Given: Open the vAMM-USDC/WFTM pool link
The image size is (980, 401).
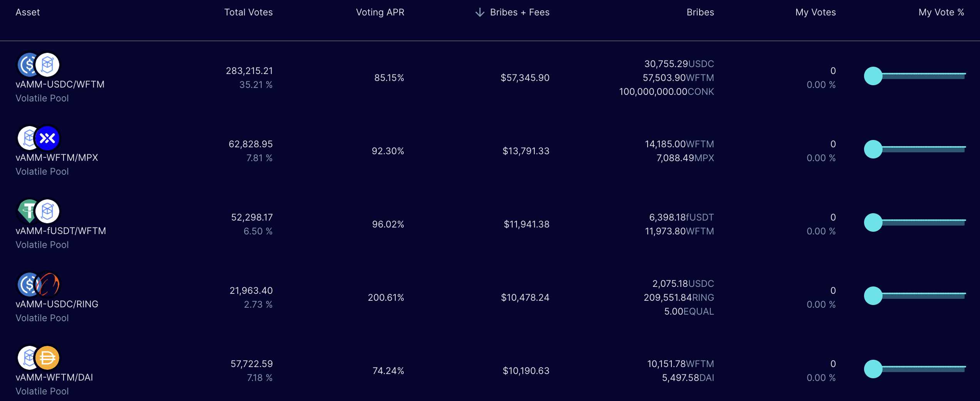Looking at the screenshot, I should point(60,84).
